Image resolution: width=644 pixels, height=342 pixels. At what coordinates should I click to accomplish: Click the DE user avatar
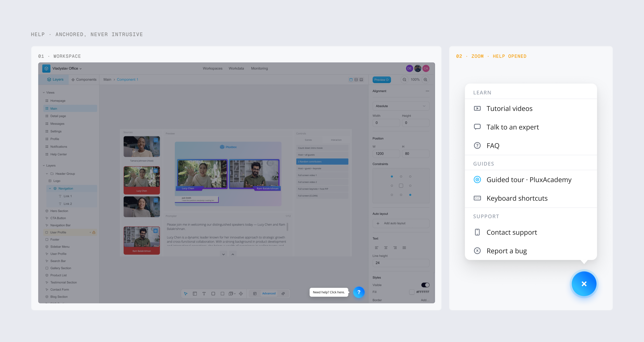coord(409,69)
